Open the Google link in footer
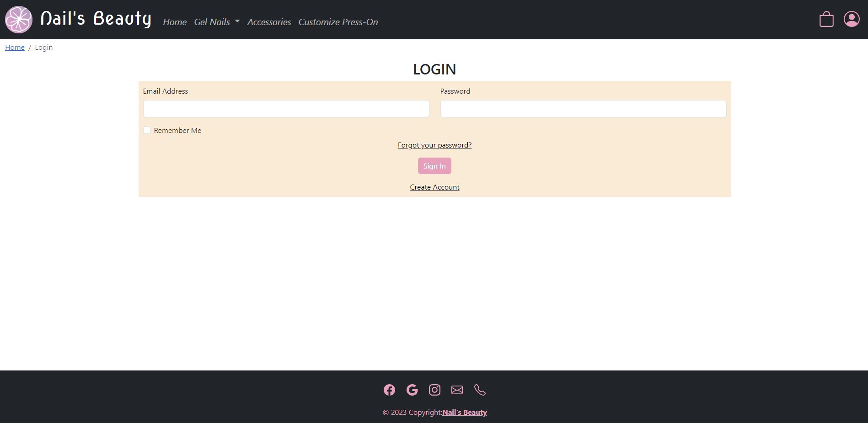The image size is (868, 423). (x=412, y=390)
